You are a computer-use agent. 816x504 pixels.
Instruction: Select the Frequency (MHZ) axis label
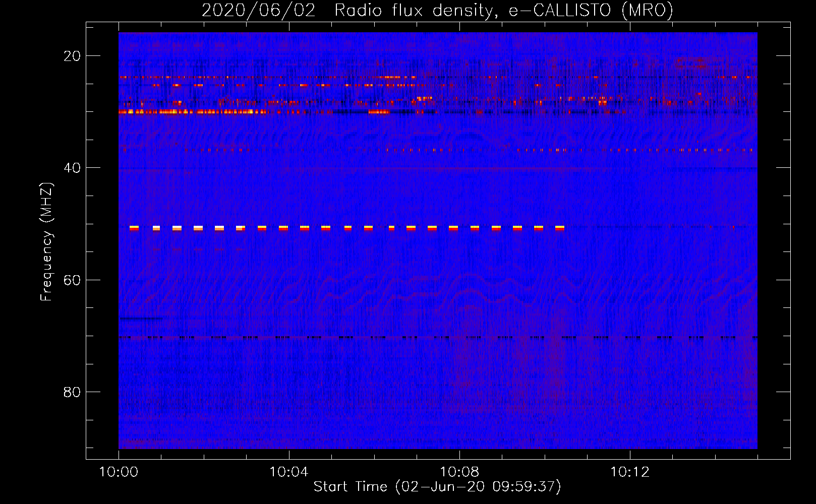click(46, 241)
